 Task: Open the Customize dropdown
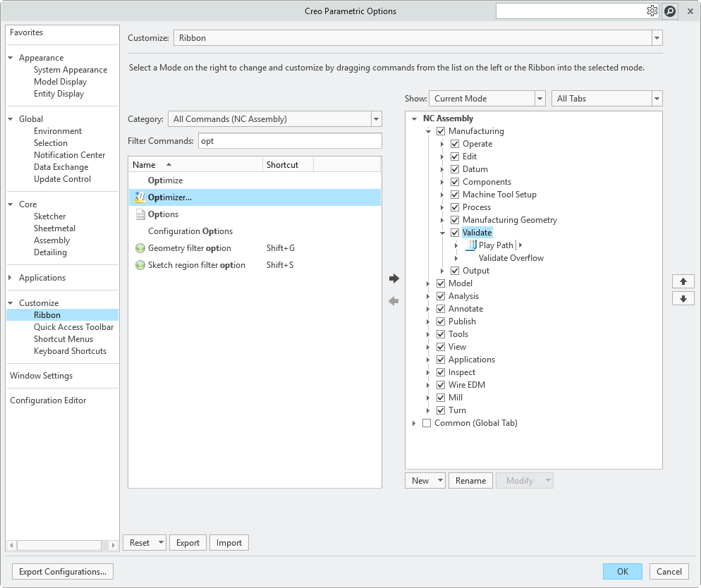657,38
